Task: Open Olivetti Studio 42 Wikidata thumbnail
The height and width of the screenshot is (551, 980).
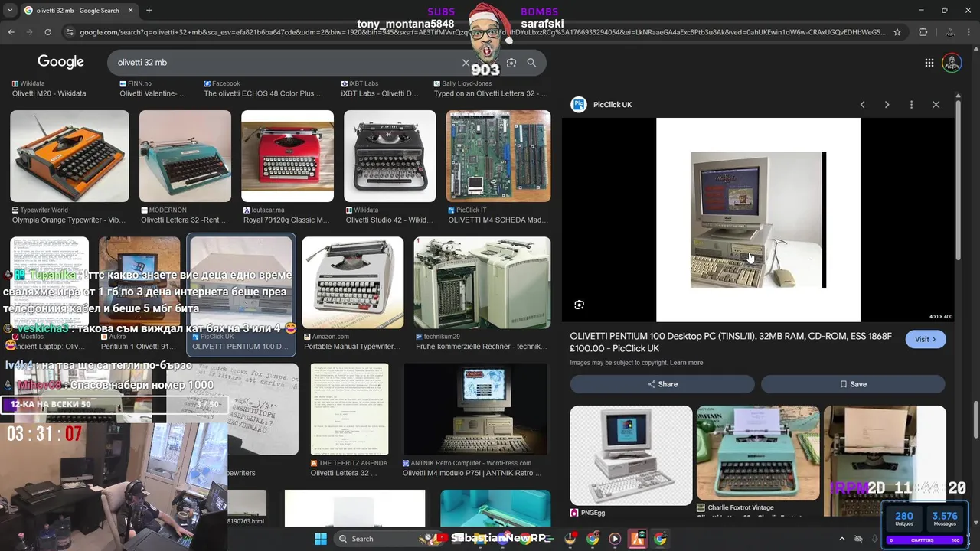Action: coord(390,156)
